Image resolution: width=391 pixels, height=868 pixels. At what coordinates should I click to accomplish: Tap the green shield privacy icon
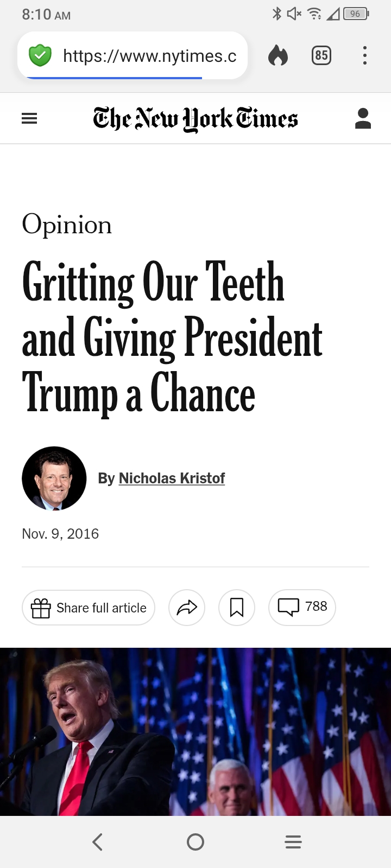pos(40,55)
